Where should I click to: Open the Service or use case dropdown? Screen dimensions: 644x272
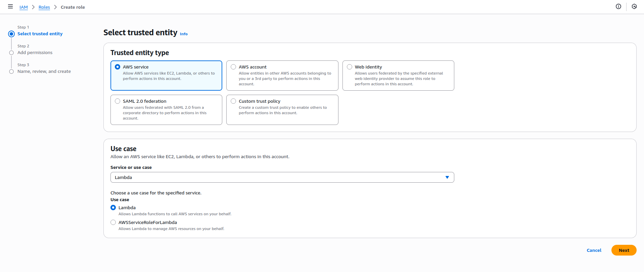(x=282, y=177)
